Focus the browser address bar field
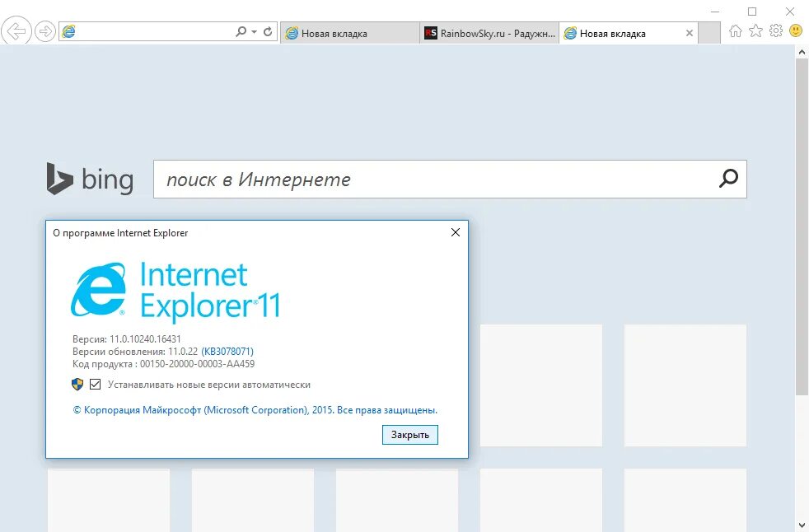 [168, 31]
